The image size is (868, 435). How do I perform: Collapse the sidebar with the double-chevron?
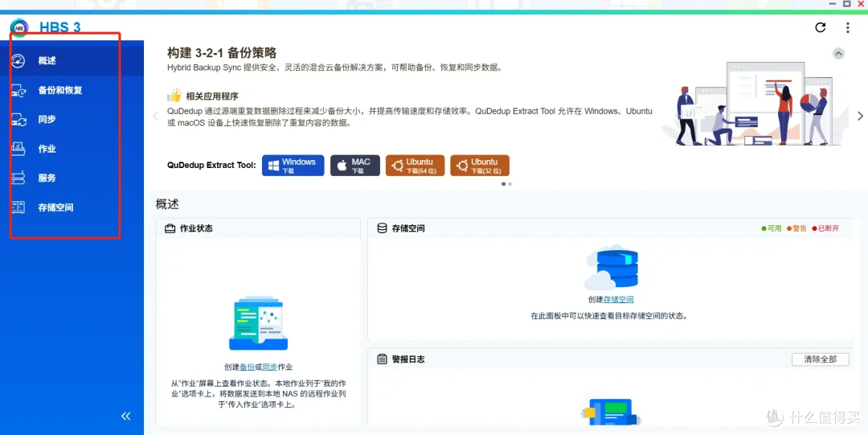click(x=125, y=417)
